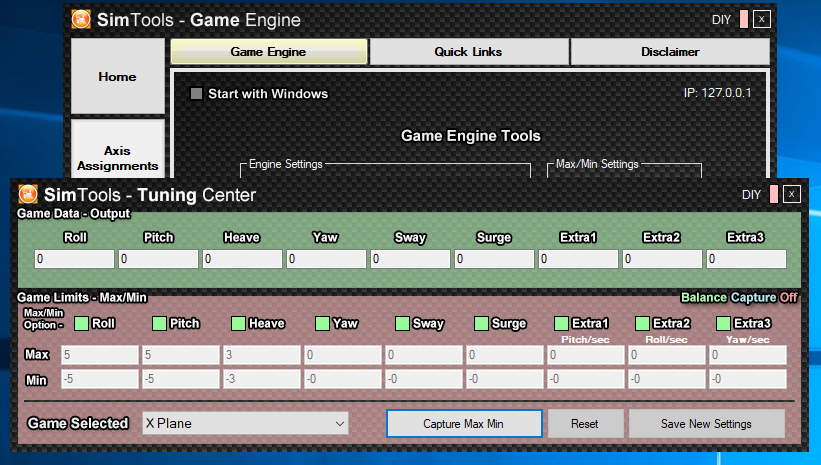Screen dimensions: 821x465
Task: Click the Roll Min value field
Action: coord(100,379)
